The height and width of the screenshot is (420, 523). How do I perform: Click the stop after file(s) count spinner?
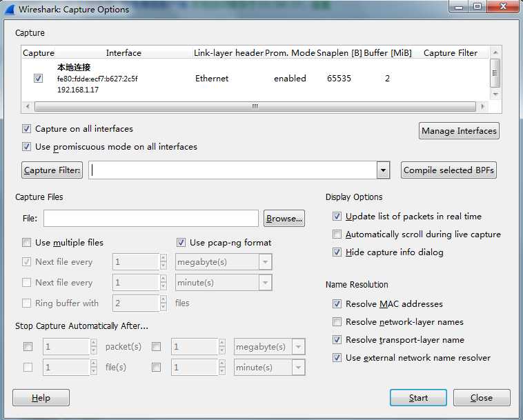[70, 368]
